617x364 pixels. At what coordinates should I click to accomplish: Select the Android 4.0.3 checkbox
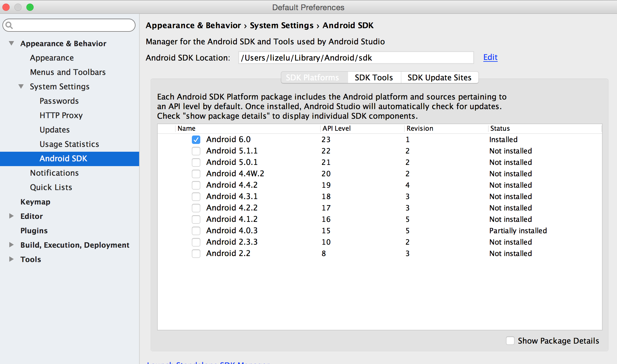coord(196,231)
